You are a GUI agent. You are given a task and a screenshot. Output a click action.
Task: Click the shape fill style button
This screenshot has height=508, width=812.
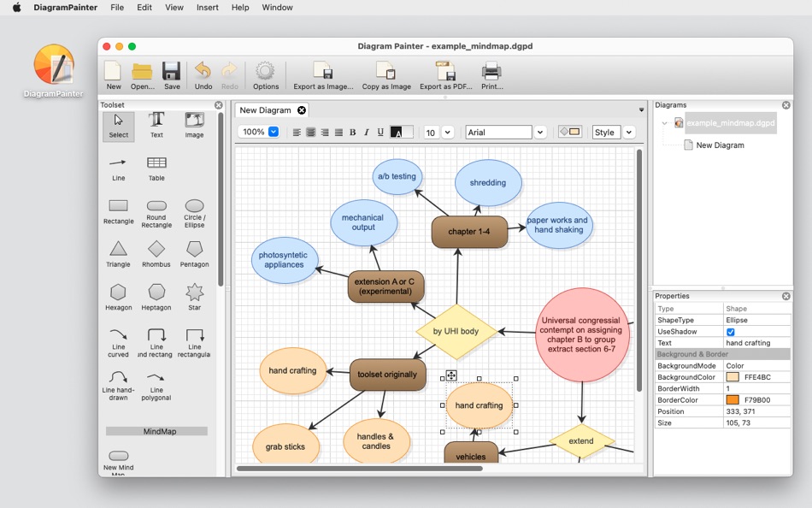click(569, 133)
